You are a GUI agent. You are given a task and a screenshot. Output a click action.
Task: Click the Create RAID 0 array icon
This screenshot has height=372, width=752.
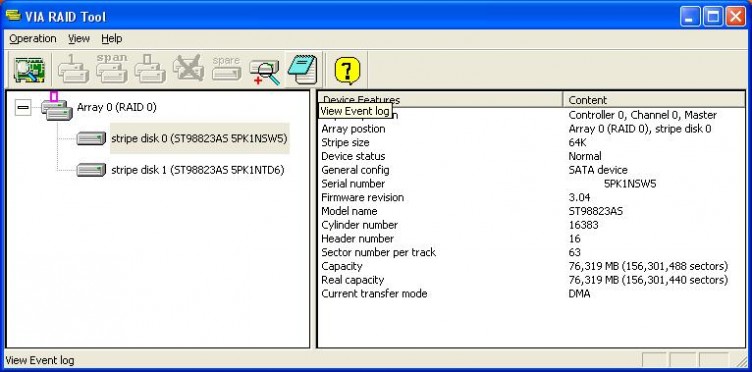150,70
